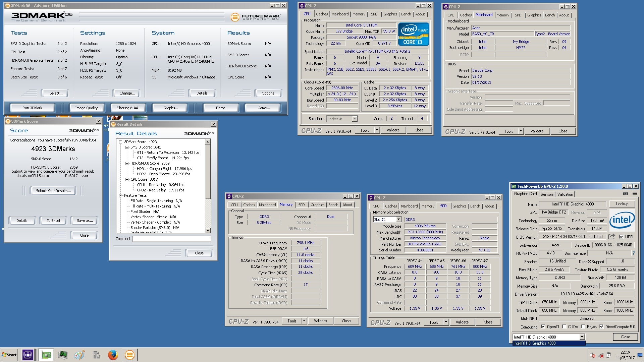The height and width of the screenshot is (362, 644).
Task: Toggle the CUDA checkbox
Action: point(564,327)
